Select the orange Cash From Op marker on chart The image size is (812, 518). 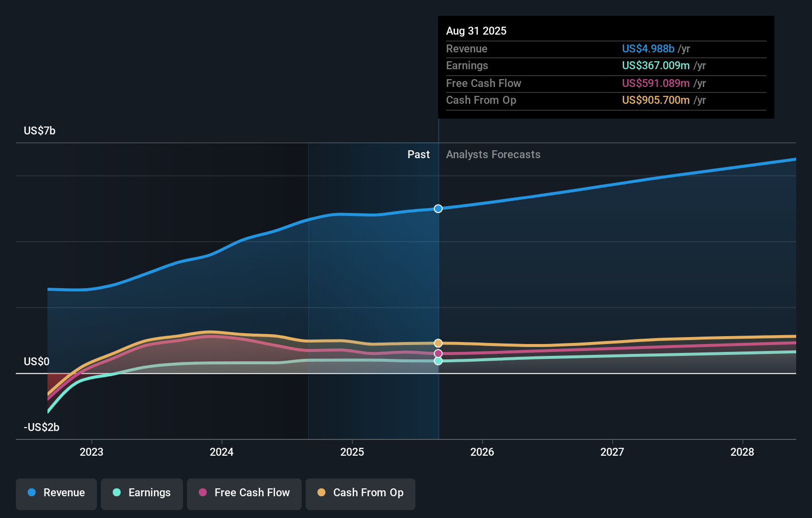click(x=438, y=343)
